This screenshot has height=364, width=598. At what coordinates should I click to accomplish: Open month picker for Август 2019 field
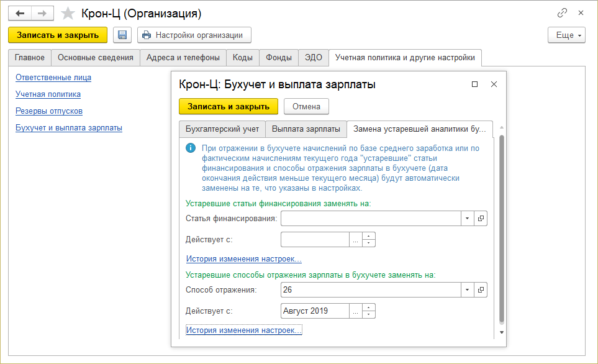coord(355,311)
